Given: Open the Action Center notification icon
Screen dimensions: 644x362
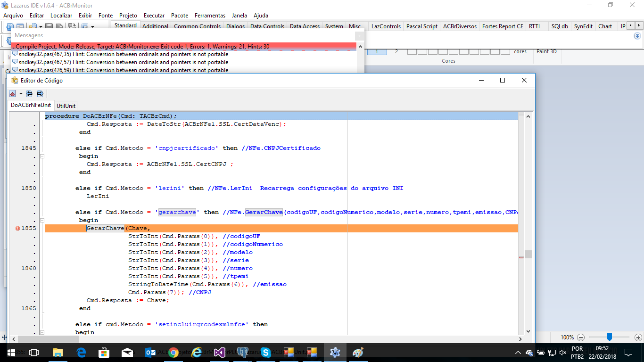Looking at the screenshot, I should [x=628, y=352].
